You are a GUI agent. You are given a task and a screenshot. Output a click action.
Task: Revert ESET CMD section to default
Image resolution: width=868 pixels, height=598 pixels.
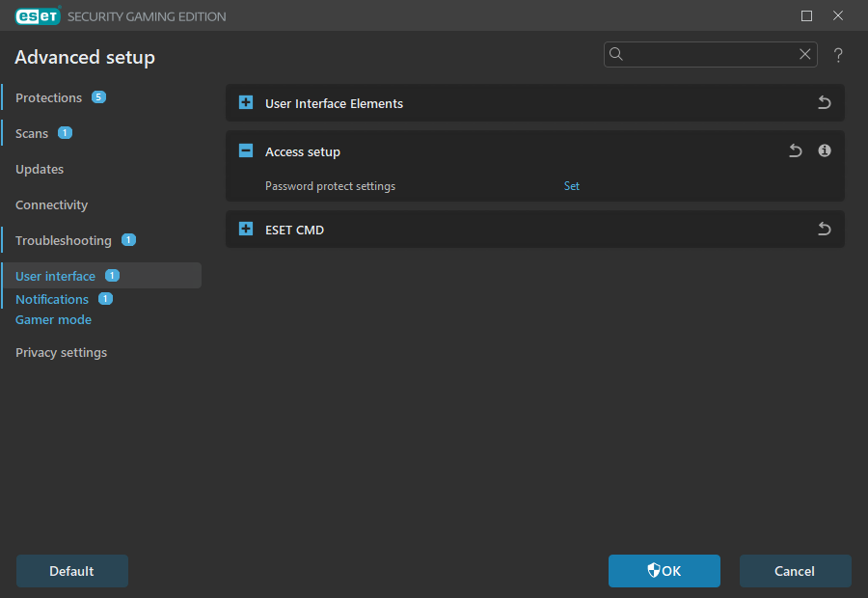point(825,229)
